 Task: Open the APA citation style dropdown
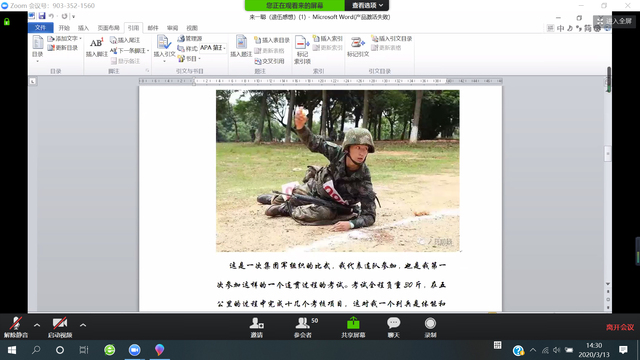click(213, 48)
